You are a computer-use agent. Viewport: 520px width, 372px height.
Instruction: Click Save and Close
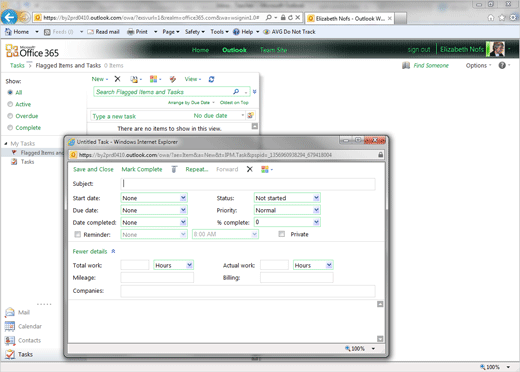[93, 169]
